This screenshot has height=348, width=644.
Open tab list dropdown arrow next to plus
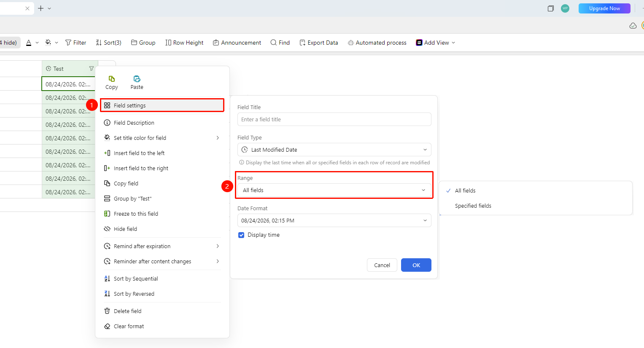[49, 8]
